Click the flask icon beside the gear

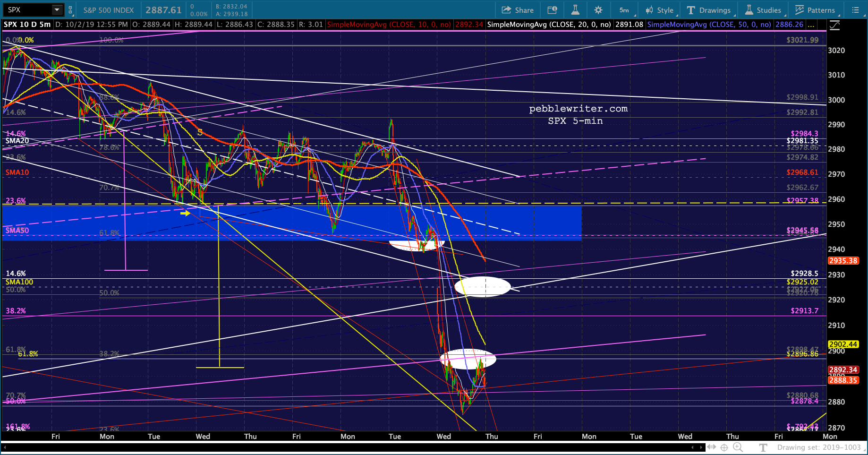click(x=575, y=10)
